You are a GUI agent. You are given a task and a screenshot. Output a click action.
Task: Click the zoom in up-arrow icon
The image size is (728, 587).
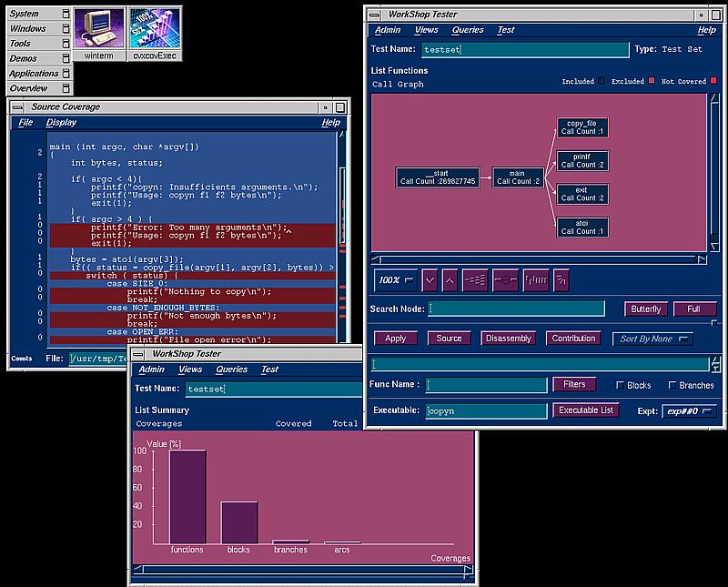coord(450,280)
